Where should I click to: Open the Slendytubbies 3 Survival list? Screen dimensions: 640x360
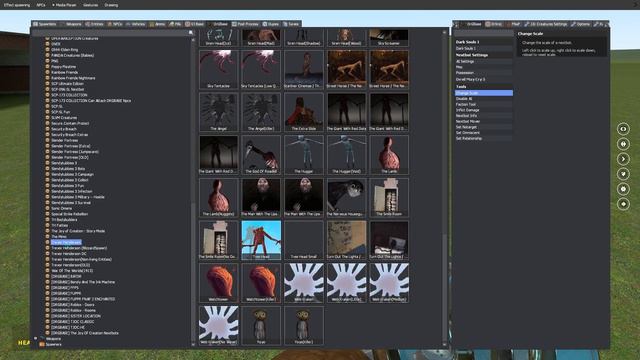[71, 202]
